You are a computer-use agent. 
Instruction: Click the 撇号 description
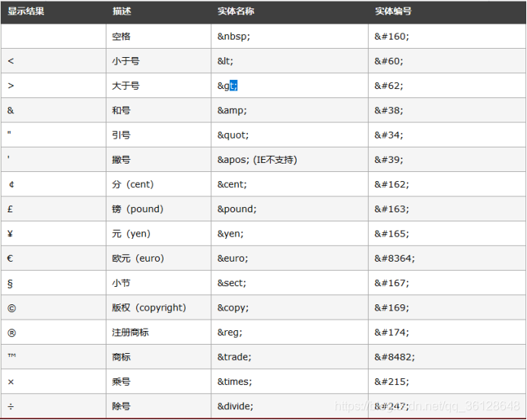[x=122, y=160]
